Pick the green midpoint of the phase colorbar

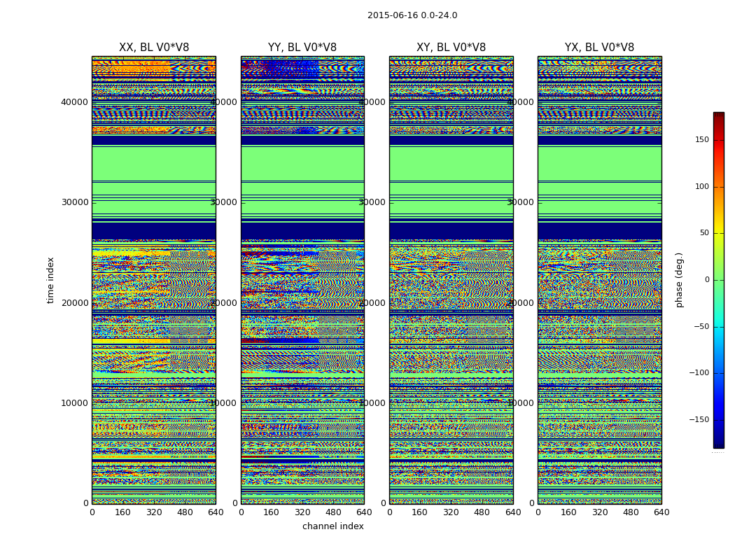[718, 280]
